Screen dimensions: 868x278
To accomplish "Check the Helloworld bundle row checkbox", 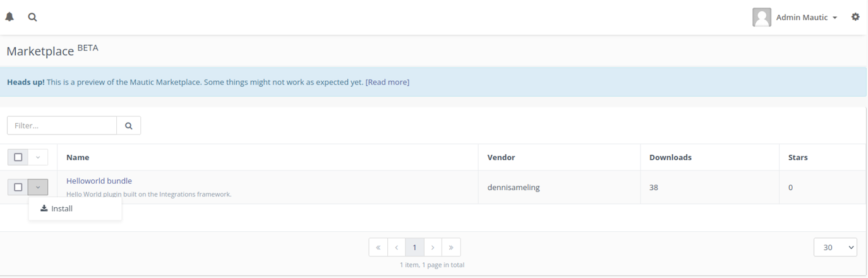I will pyautogui.click(x=18, y=187).
